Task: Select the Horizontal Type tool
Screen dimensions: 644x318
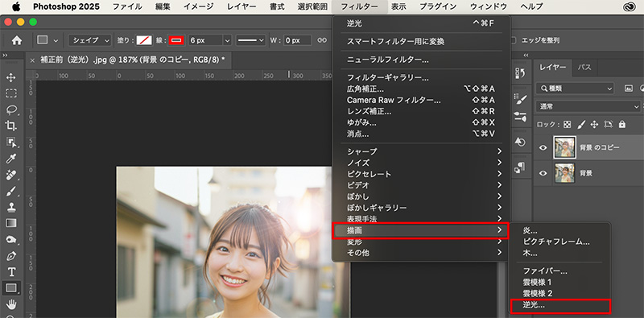Action: pos(11,272)
